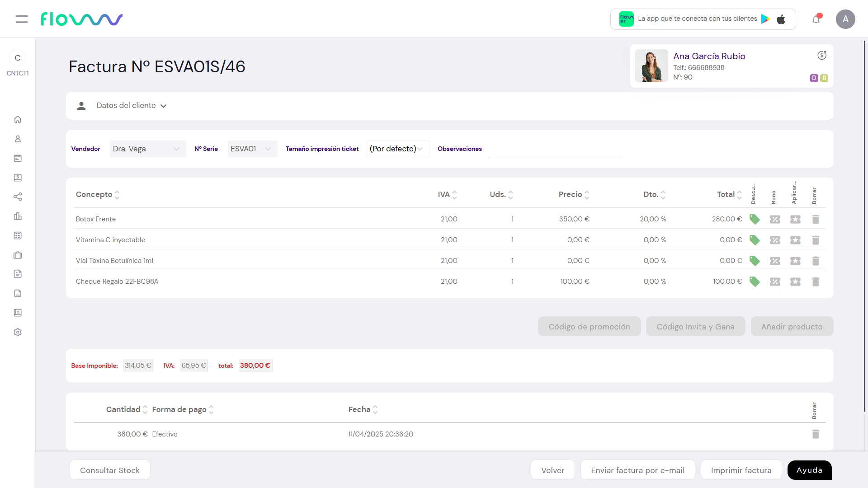Open the settings gear in the sidebar

coord(18,332)
